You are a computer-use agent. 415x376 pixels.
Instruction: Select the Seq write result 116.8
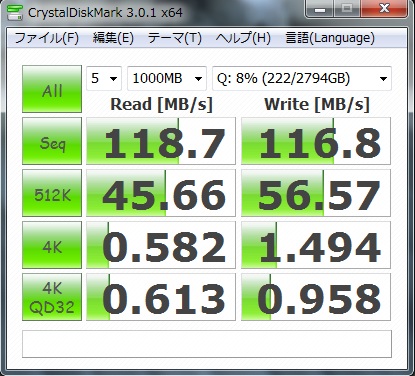coord(316,141)
